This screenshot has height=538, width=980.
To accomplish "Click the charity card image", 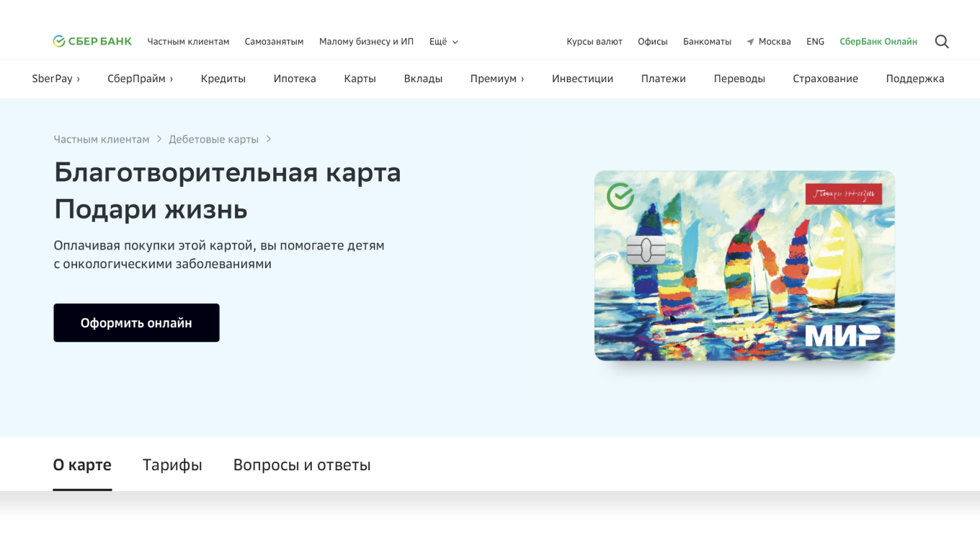I will (x=744, y=265).
